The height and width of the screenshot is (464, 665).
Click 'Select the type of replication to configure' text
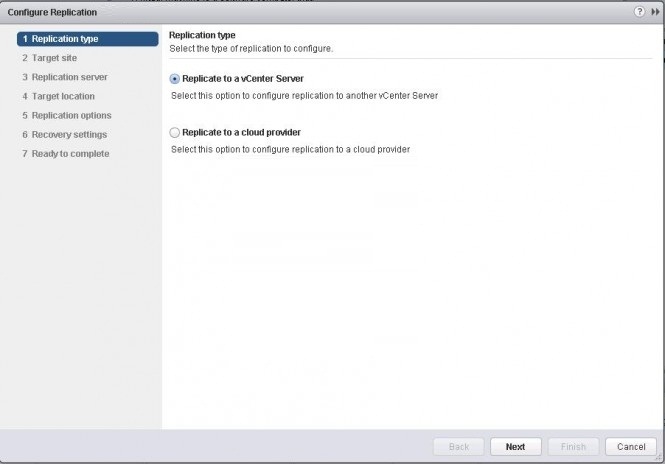pos(251,49)
